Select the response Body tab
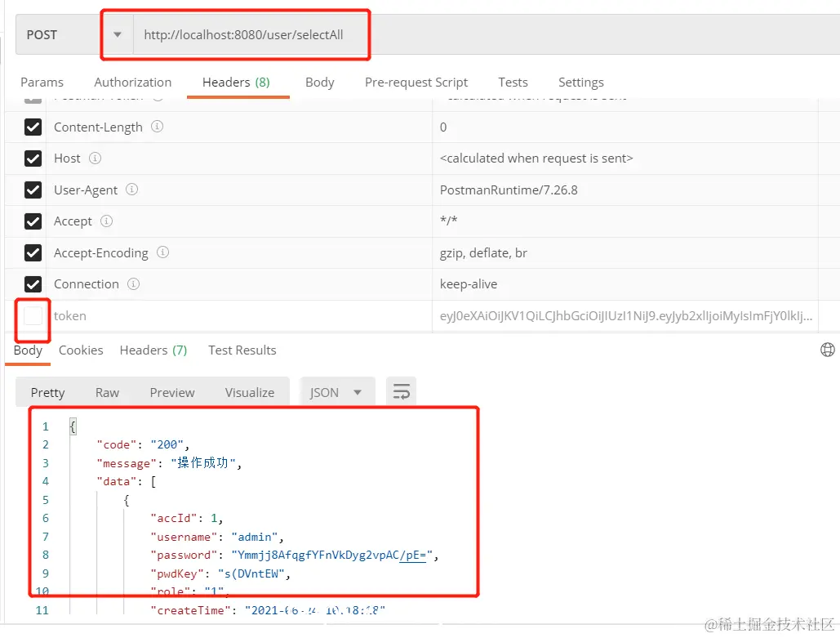The height and width of the screenshot is (638, 840). tap(28, 350)
